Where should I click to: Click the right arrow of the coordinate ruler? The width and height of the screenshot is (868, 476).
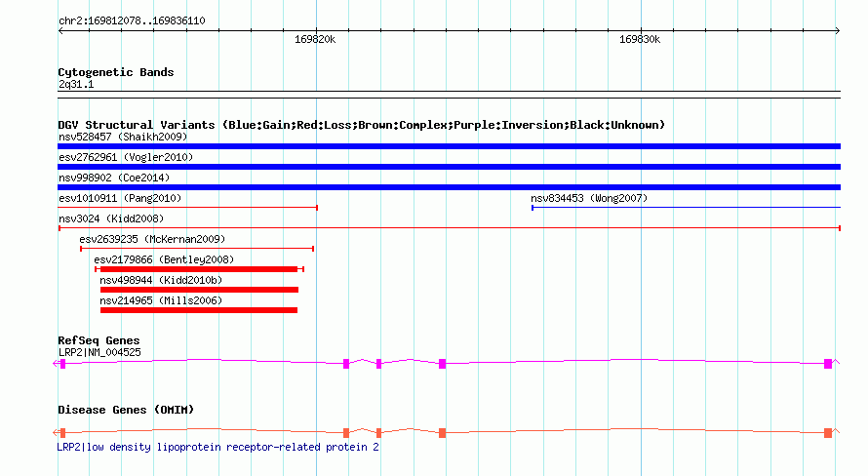coord(838,31)
